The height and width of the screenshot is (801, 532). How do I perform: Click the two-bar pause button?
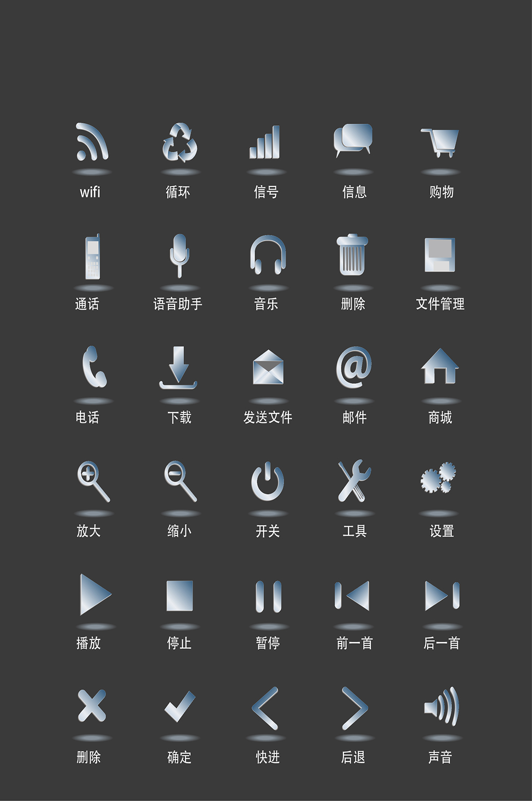tap(269, 596)
